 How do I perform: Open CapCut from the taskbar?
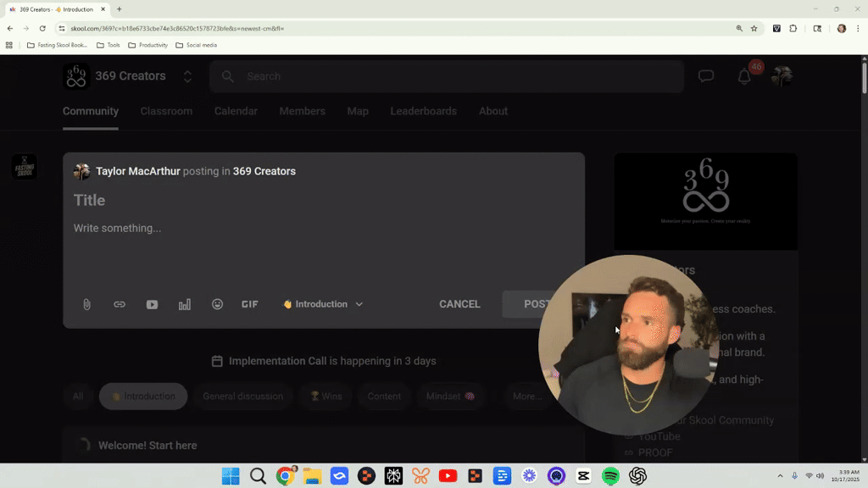point(583,476)
